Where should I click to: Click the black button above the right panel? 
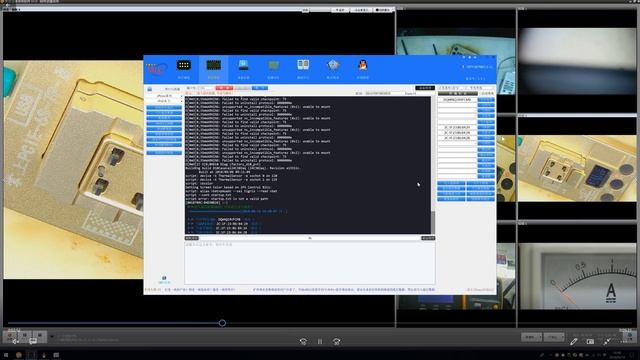425,88
